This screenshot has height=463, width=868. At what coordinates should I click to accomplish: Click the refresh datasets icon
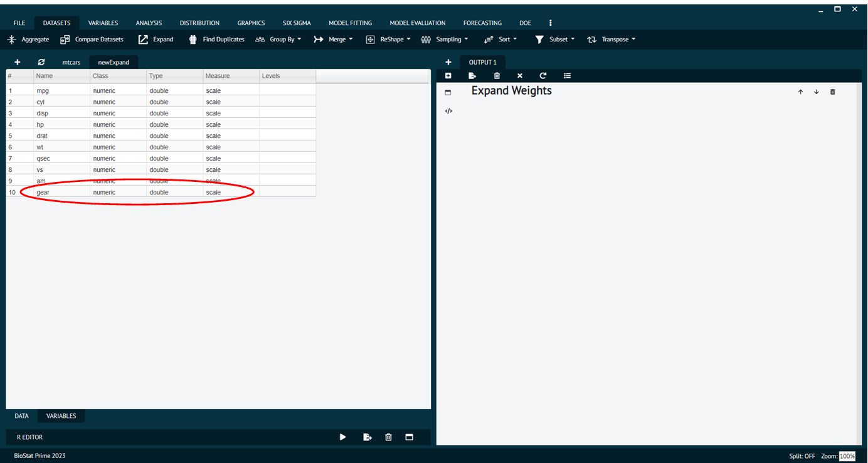[41, 62]
